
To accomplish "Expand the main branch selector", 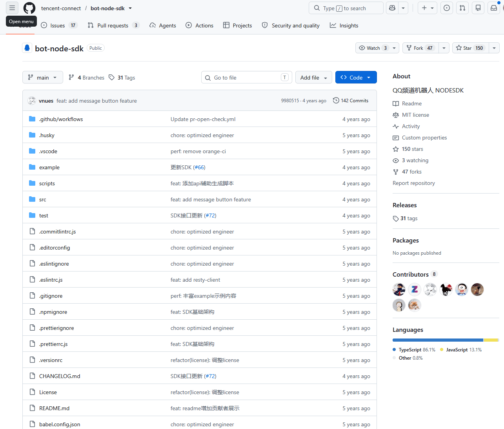I will click(42, 78).
